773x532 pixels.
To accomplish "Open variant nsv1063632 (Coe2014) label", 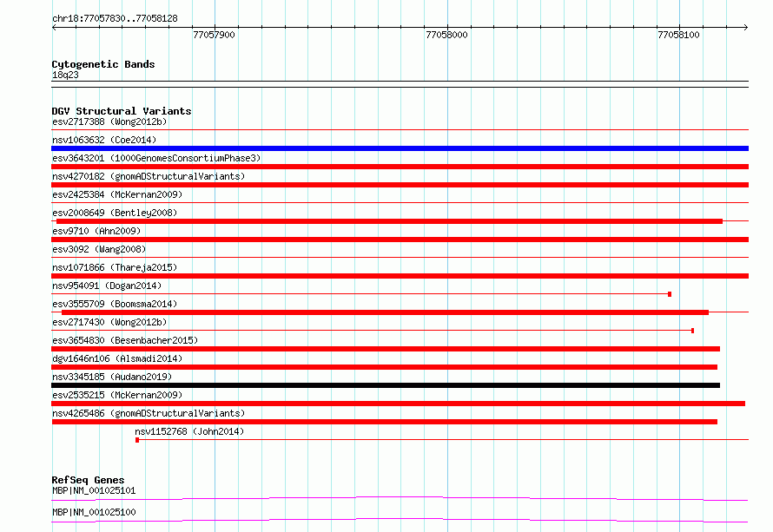I will [104, 140].
